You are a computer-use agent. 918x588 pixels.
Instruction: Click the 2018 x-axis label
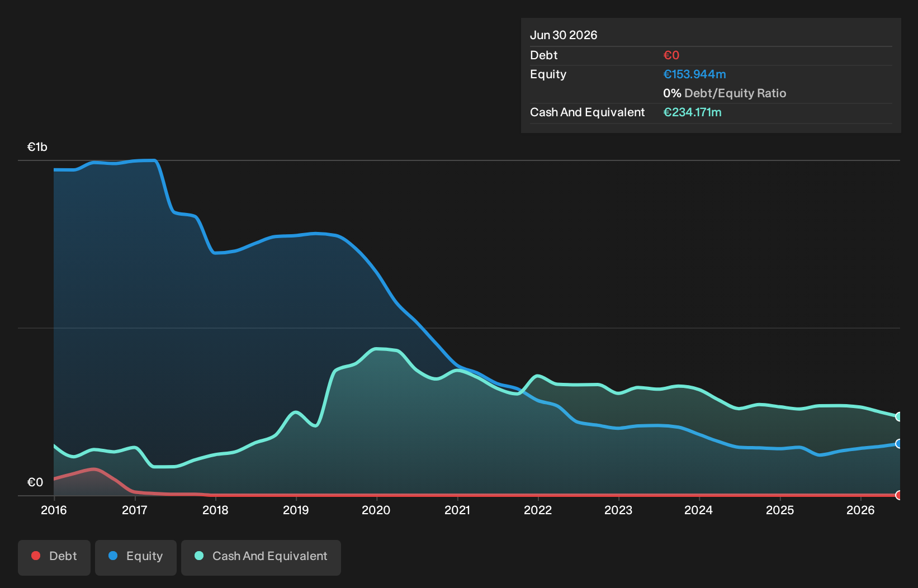(x=215, y=510)
